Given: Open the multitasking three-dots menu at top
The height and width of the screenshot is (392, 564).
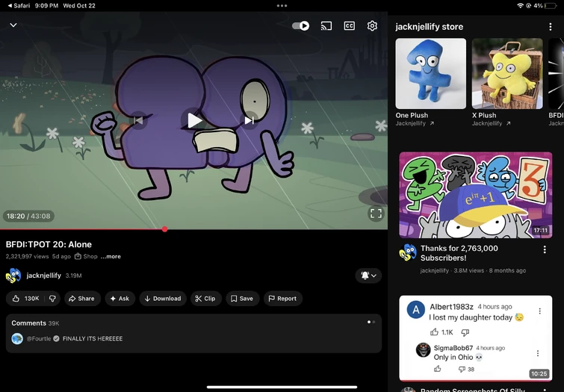Looking at the screenshot, I should tap(282, 6).
